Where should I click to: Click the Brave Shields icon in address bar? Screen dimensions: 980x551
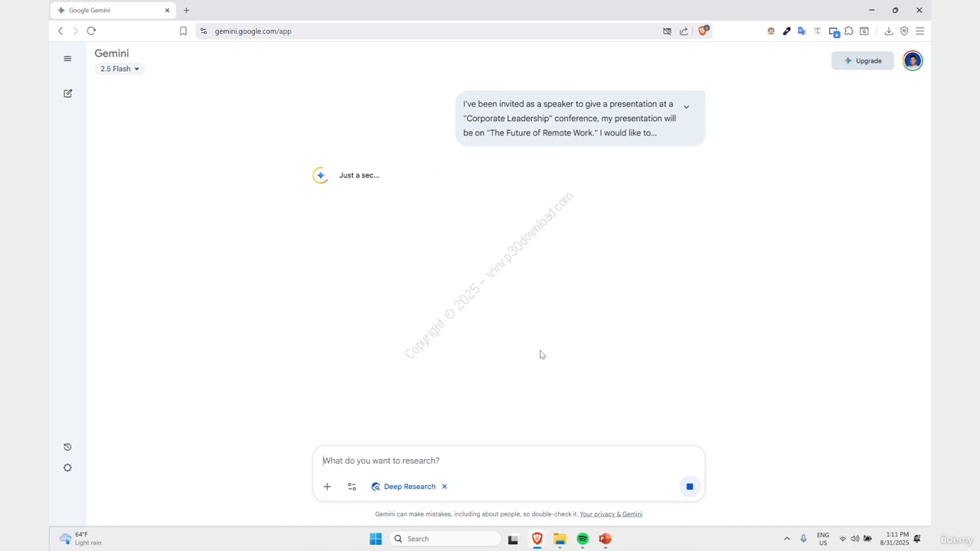703,31
